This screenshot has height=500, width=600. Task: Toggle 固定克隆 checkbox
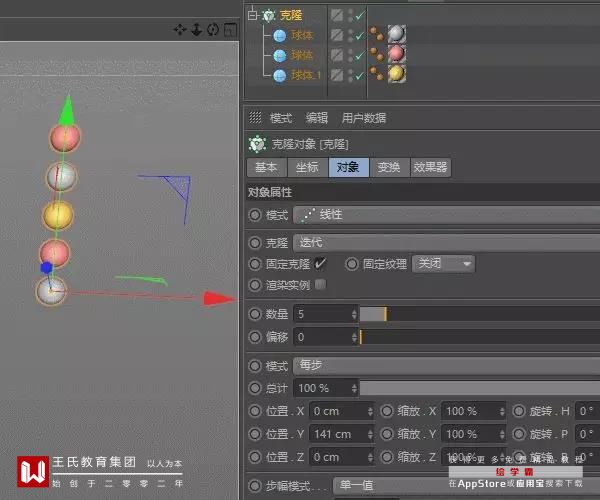[320, 263]
